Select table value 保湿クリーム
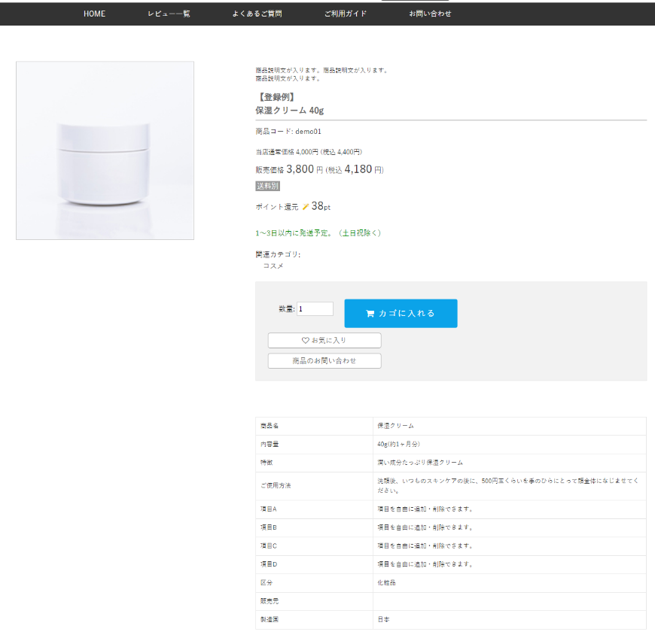 395,426
